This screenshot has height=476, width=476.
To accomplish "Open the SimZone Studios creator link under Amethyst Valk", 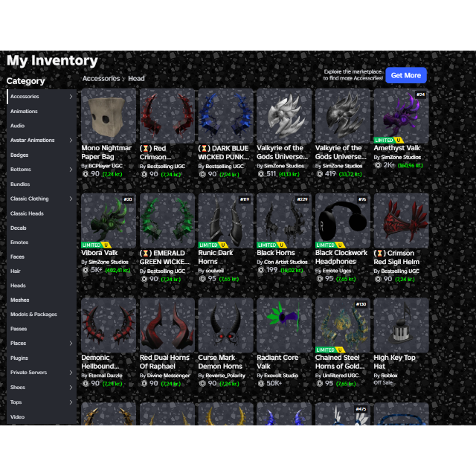I will (x=399, y=158).
